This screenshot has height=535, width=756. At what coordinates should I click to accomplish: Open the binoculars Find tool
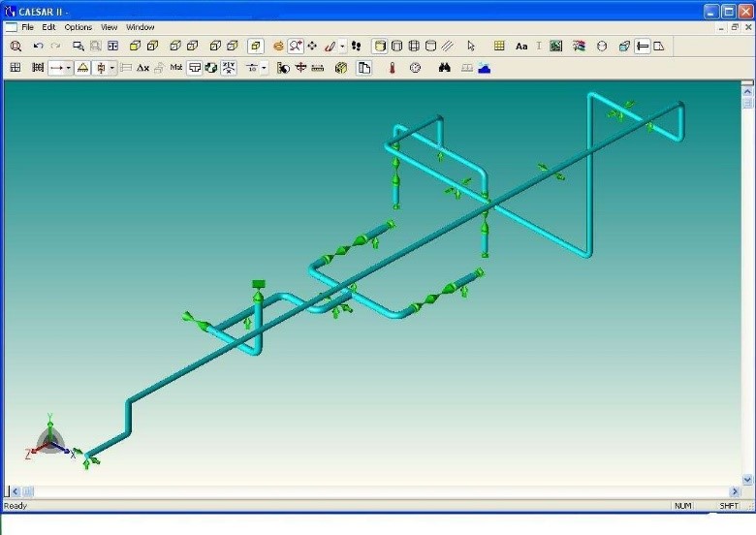[x=445, y=68]
